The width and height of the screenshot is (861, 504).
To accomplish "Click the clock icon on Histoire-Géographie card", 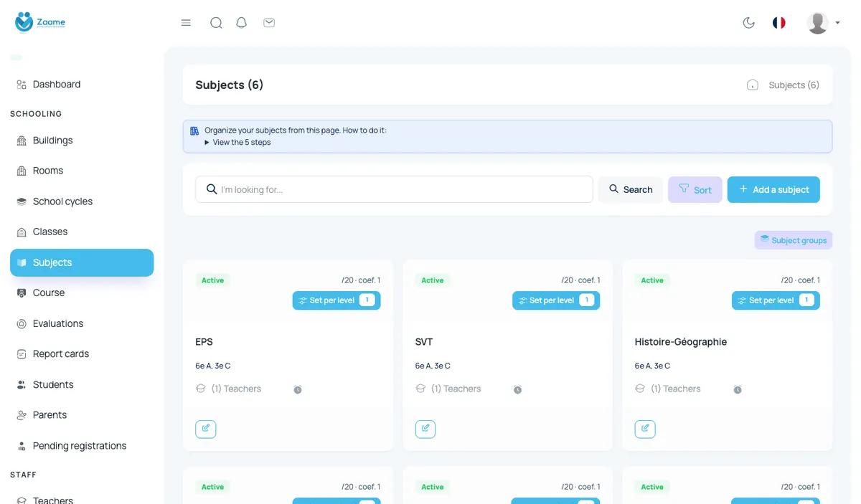I will [x=737, y=389].
